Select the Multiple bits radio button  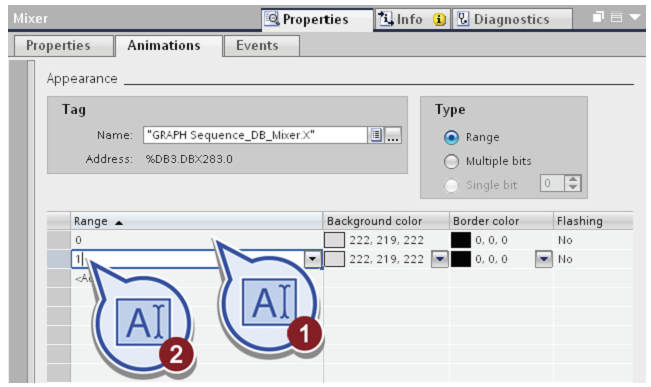pos(451,161)
